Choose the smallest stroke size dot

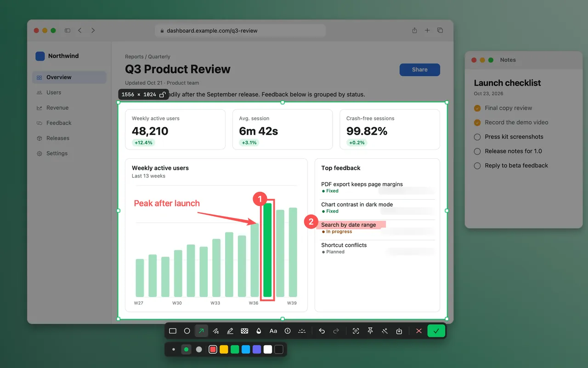click(x=174, y=349)
